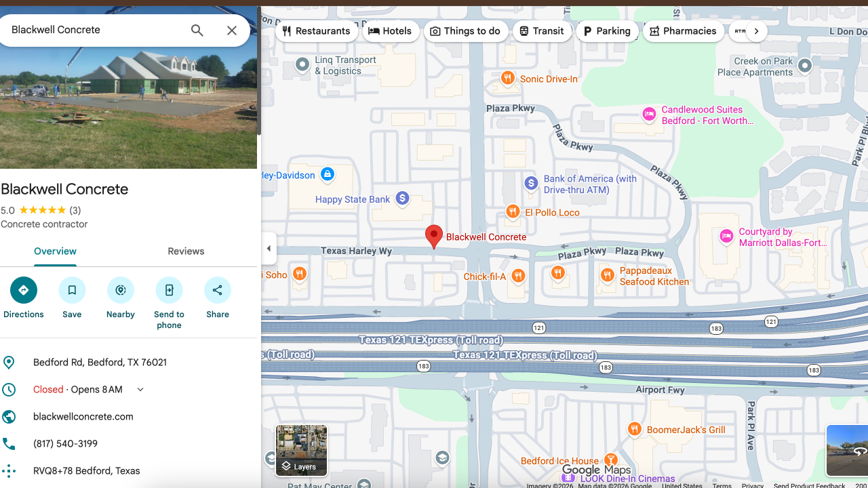This screenshot has height=488, width=868.
Task: Save Blackwell Concrete to a list
Action: pos(72,290)
